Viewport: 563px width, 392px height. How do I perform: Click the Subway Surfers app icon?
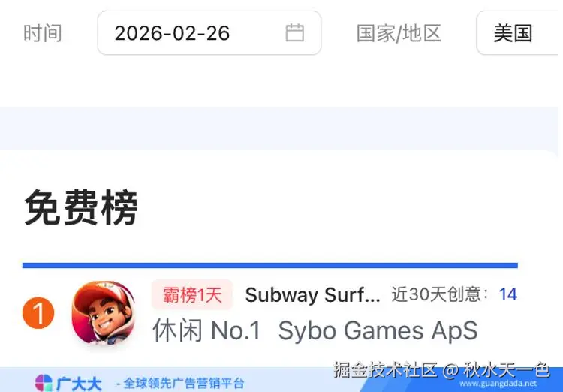(104, 313)
